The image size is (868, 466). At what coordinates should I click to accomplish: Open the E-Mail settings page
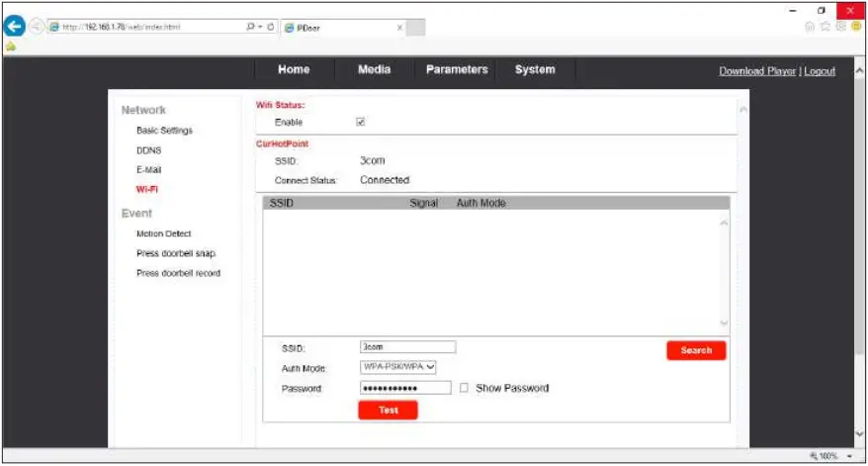tap(149, 169)
